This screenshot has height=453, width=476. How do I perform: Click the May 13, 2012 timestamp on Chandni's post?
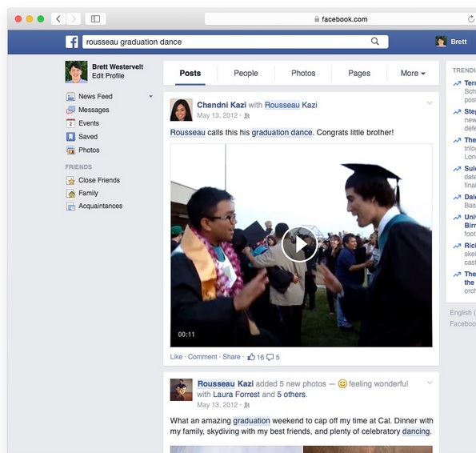coord(217,116)
